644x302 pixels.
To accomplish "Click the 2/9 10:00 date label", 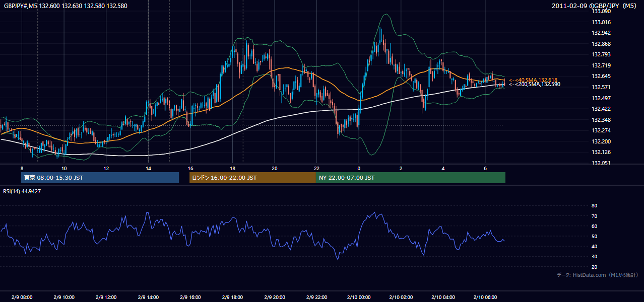I will [64, 297].
